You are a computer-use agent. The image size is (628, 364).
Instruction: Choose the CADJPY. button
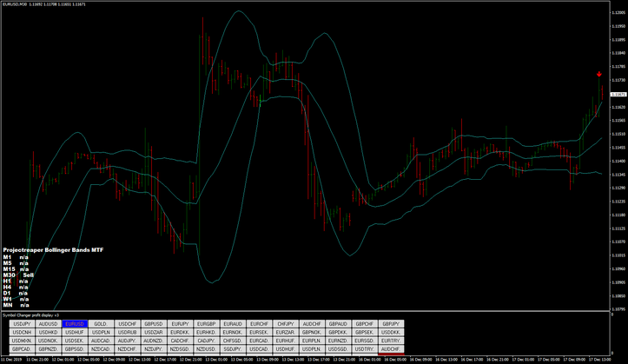tap(207, 341)
